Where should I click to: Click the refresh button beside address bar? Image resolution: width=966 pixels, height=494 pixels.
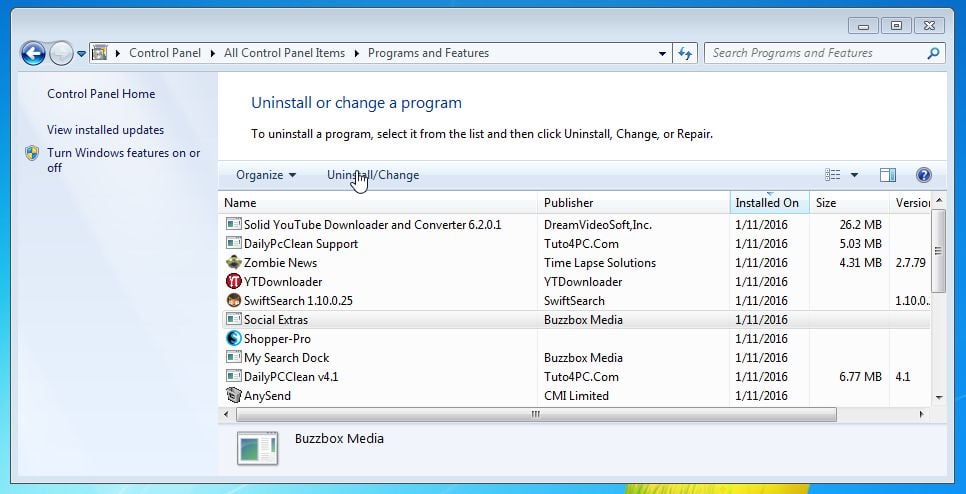pos(686,54)
